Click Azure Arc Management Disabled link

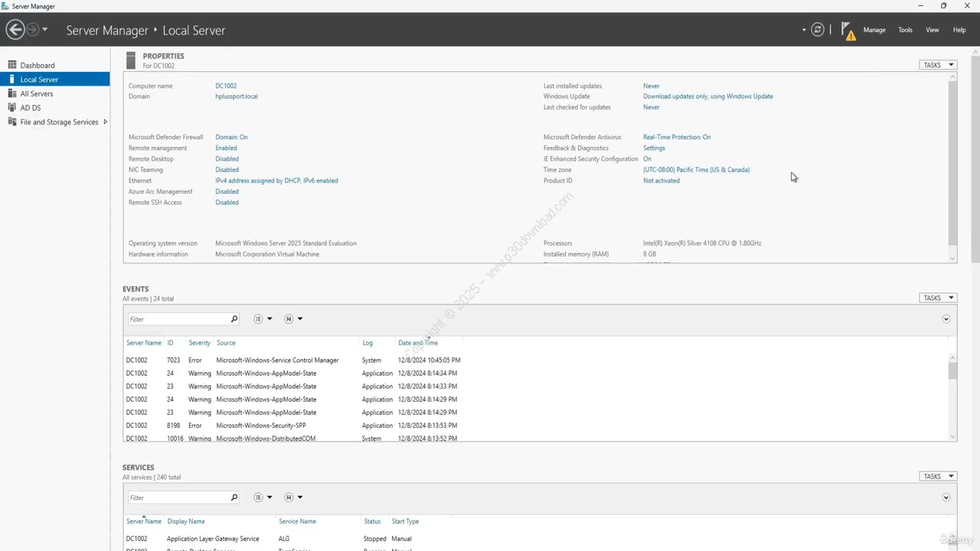click(227, 191)
